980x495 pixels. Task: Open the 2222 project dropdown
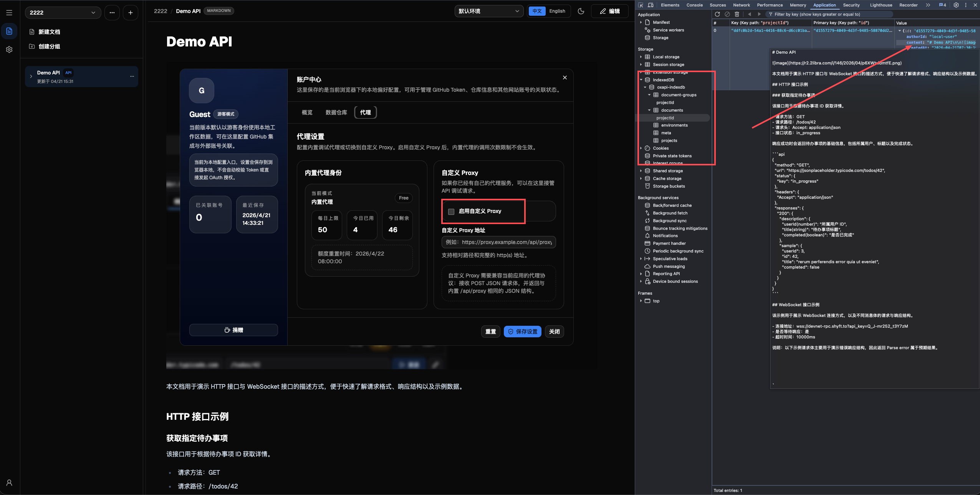click(x=63, y=13)
